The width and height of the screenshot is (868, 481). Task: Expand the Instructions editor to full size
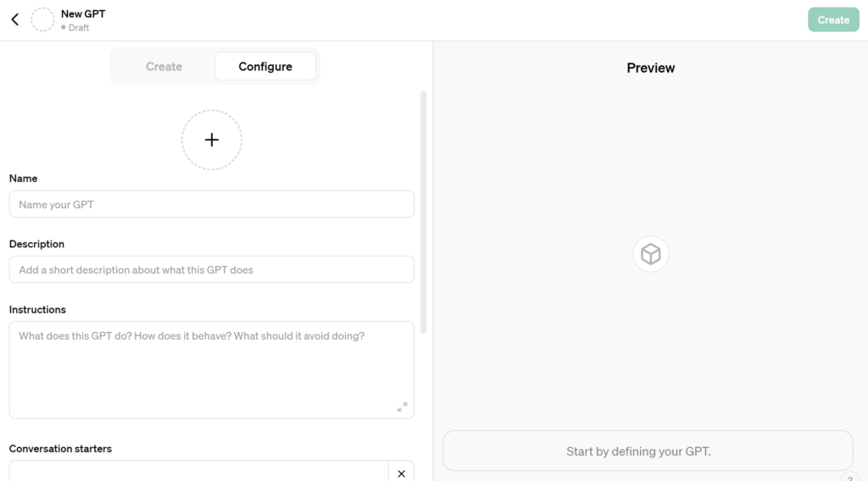coord(402,407)
